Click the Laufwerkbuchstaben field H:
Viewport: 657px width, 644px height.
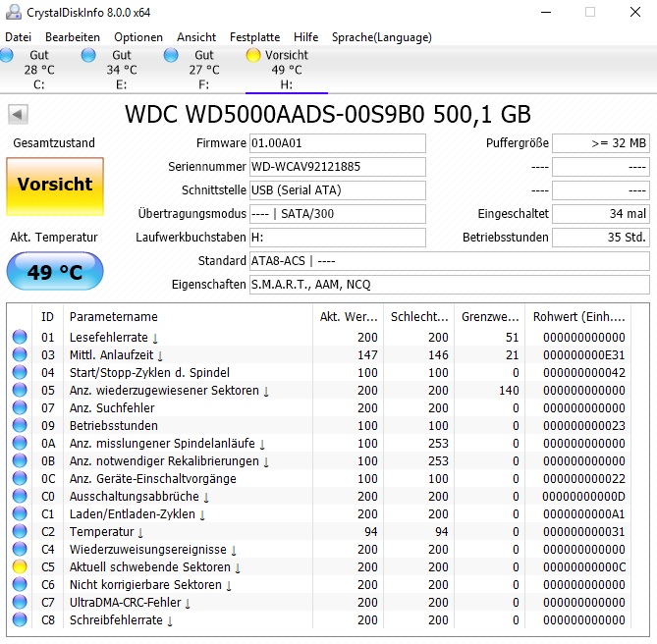(338, 238)
